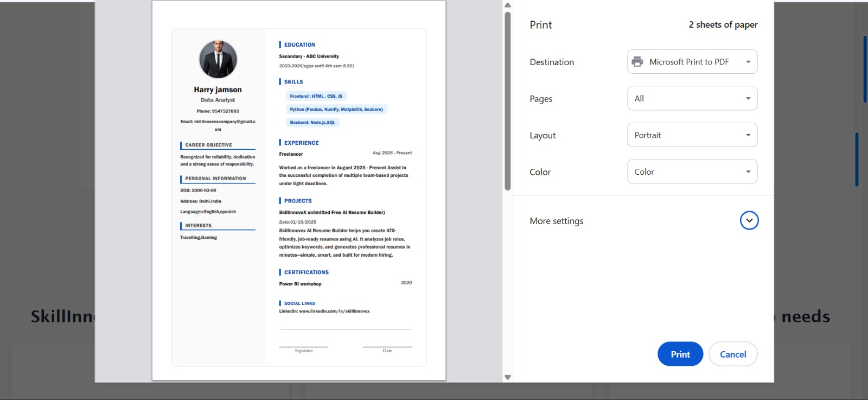The width and height of the screenshot is (868, 400).
Task: Open the Color mode dropdown
Action: [692, 172]
